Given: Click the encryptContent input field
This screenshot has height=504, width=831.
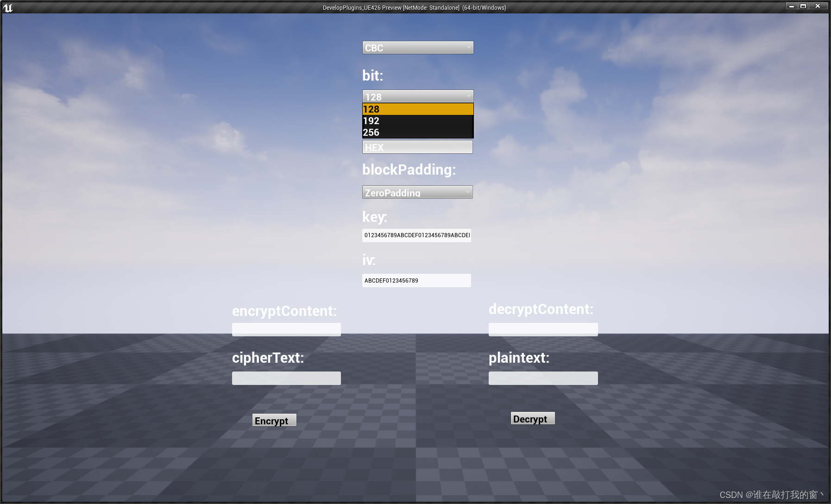Looking at the screenshot, I should coord(286,329).
